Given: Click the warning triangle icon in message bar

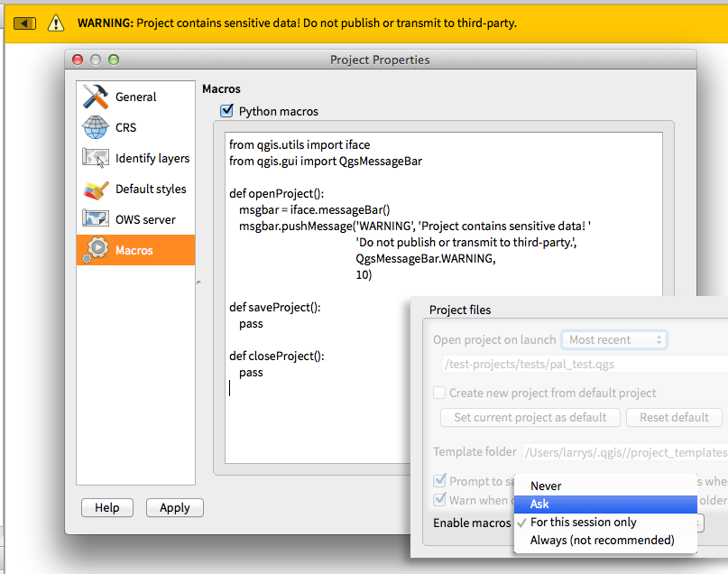Looking at the screenshot, I should (57, 23).
